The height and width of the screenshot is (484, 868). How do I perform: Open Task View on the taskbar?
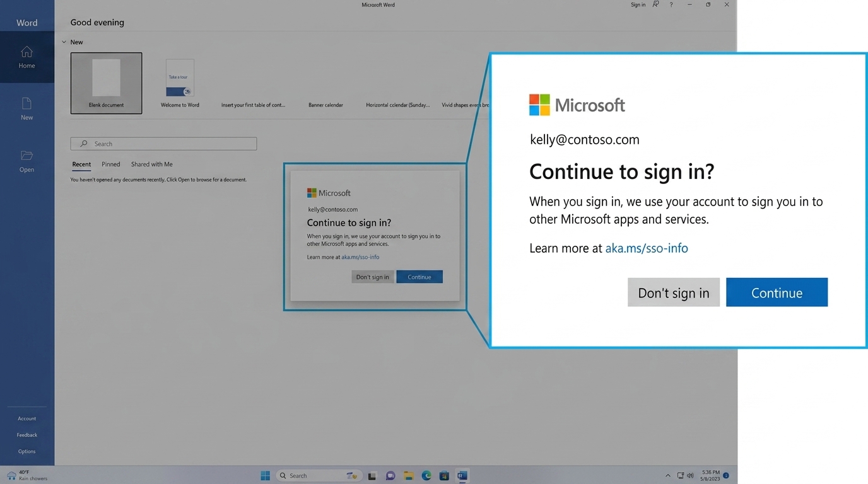[372, 476]
